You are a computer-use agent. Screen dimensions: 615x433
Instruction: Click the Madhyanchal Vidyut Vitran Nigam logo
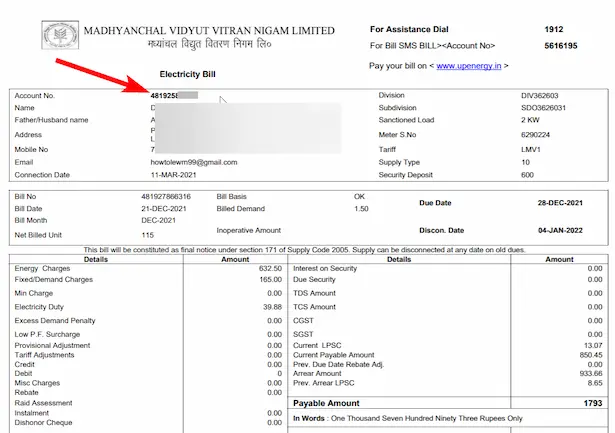(60, 35)
